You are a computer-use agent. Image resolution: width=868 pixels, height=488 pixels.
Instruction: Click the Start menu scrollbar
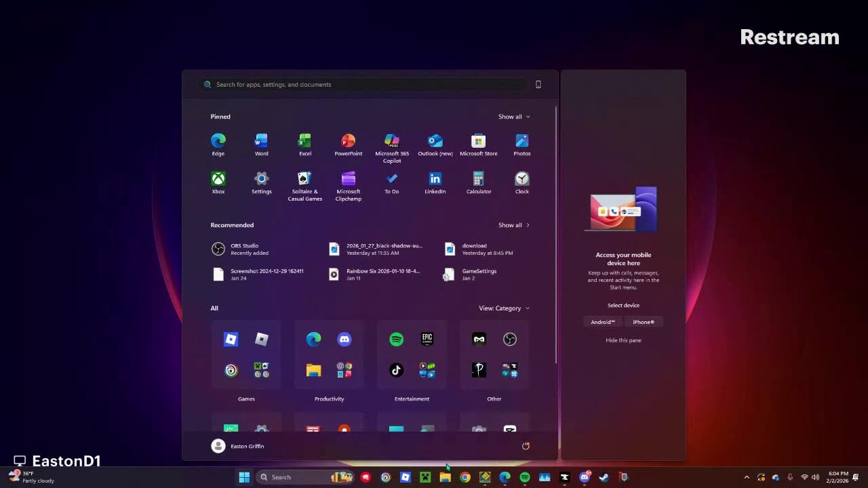(556, 234)
